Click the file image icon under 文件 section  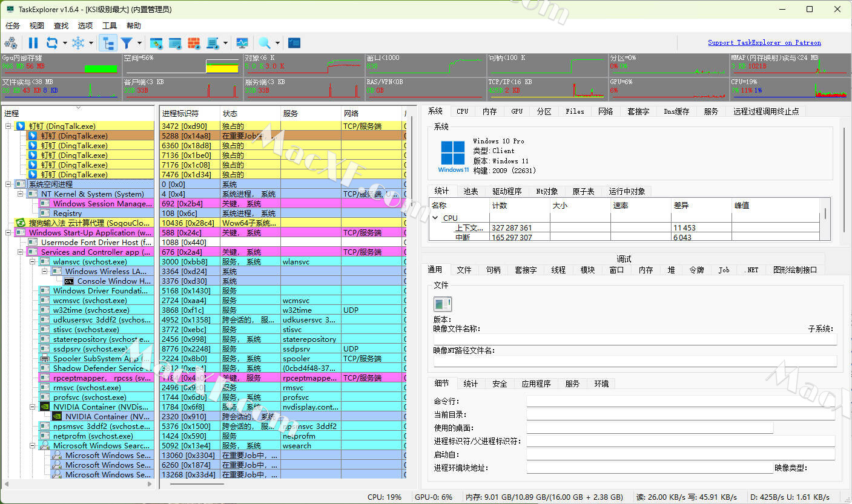[443, 304]
